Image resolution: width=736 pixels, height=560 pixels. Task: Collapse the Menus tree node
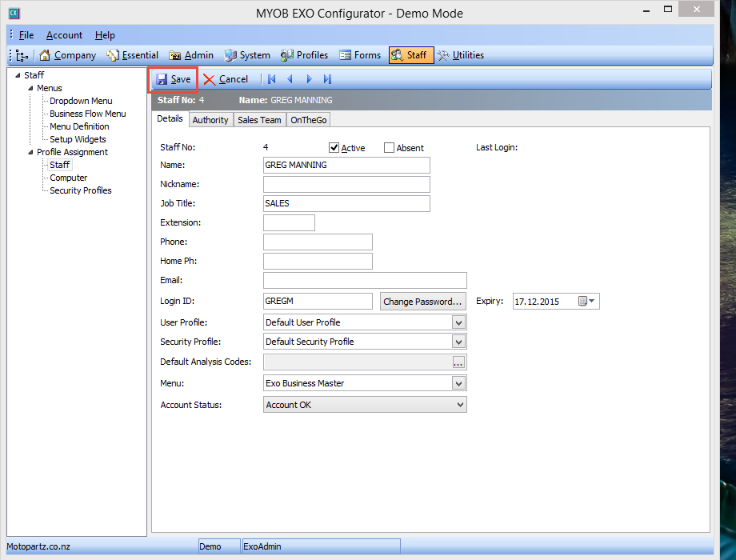[30, 88]
